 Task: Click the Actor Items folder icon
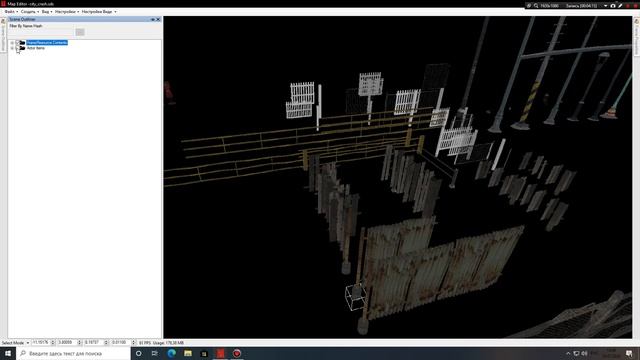(22, 48)
